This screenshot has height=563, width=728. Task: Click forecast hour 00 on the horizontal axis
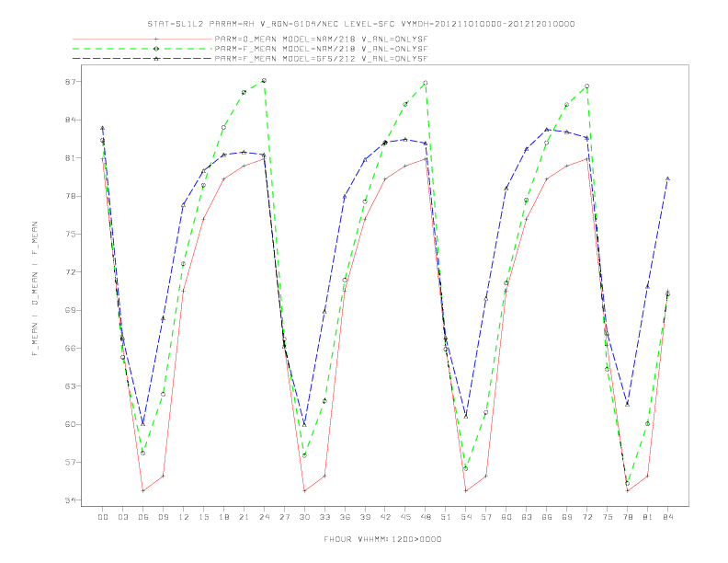point(103,517)
